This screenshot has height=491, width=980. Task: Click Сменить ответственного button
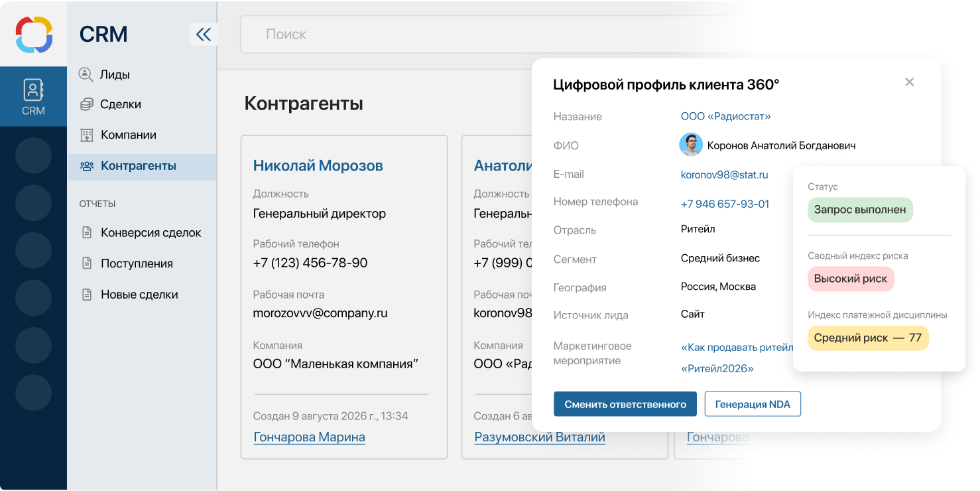tap(625, 404)
